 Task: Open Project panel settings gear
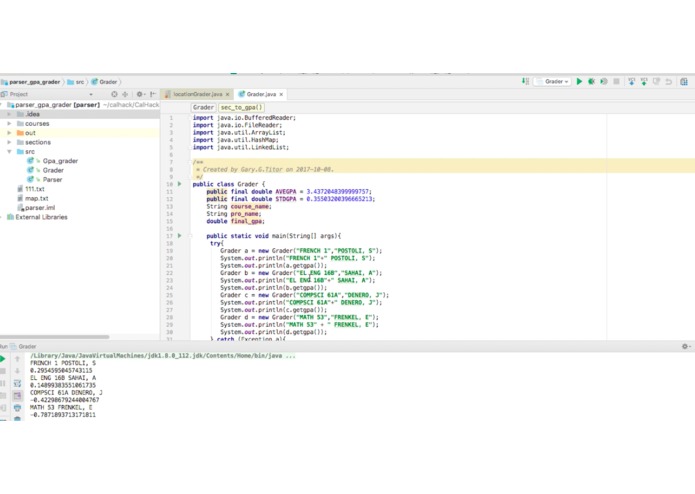(140, 94)
